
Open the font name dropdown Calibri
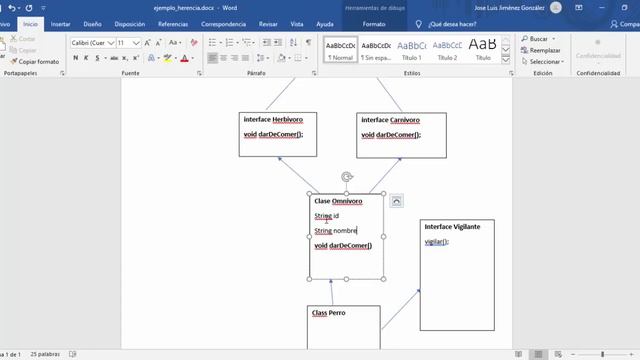click(x=111, y=43)
